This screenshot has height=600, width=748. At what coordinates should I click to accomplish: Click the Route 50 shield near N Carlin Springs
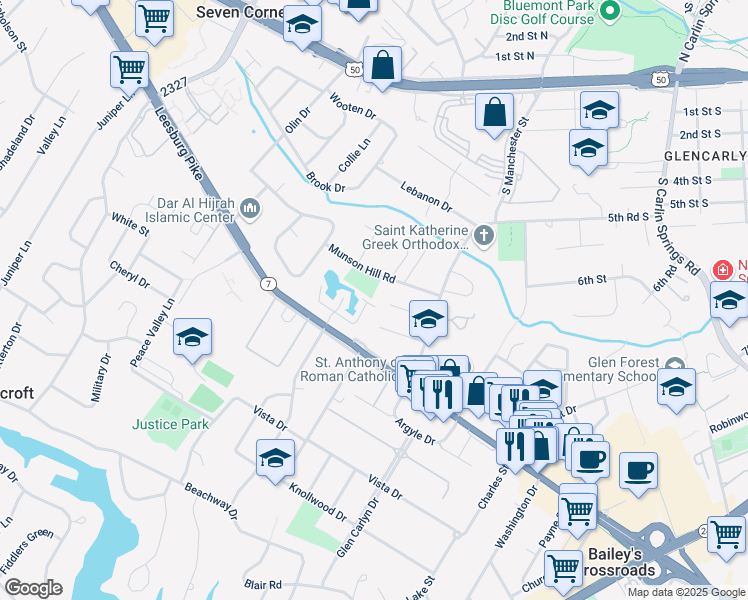click(661, 80)
